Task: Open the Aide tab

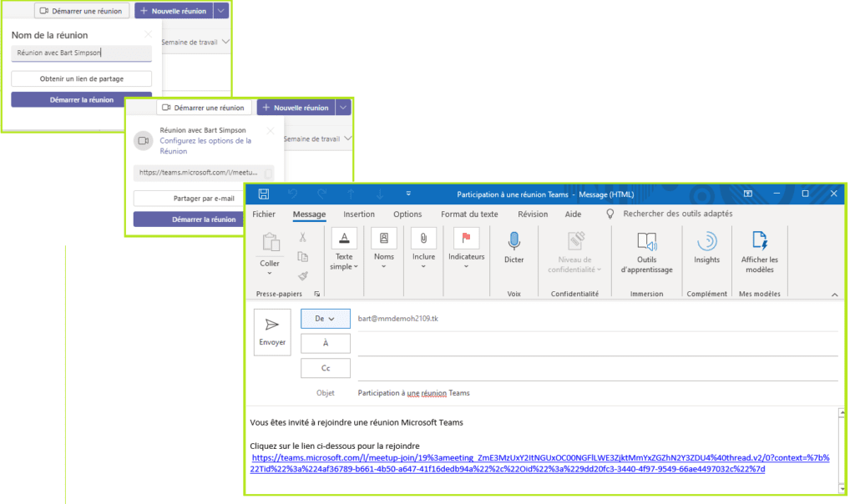Action: [573, 214]
